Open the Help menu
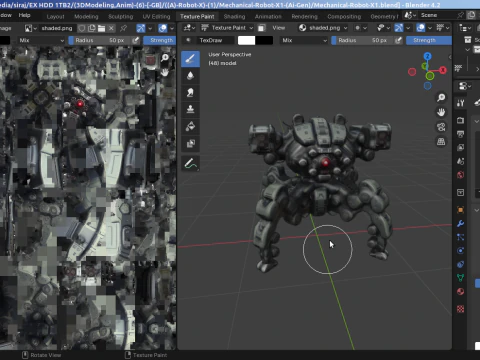The width and height of the screenshot is (480, 360). point(24,15)
